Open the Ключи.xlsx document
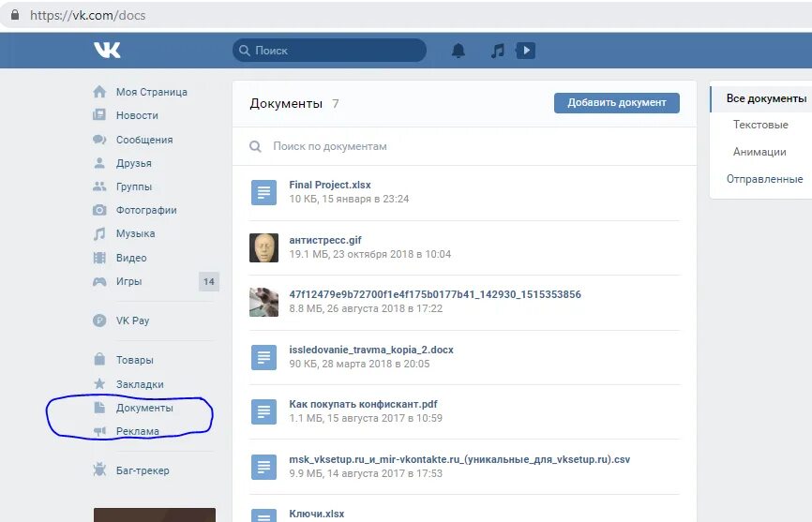This screenshot has width=812, height=522. (x=316, y=514)
